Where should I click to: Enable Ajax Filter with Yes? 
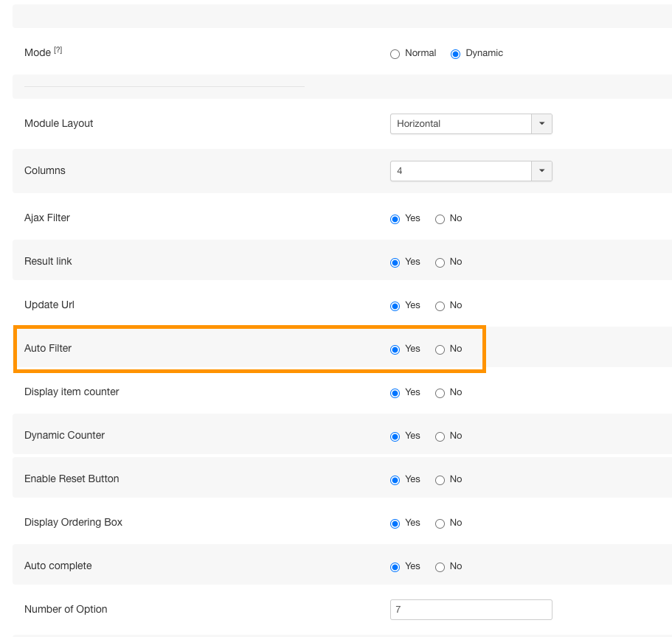(x=395, y=219)
